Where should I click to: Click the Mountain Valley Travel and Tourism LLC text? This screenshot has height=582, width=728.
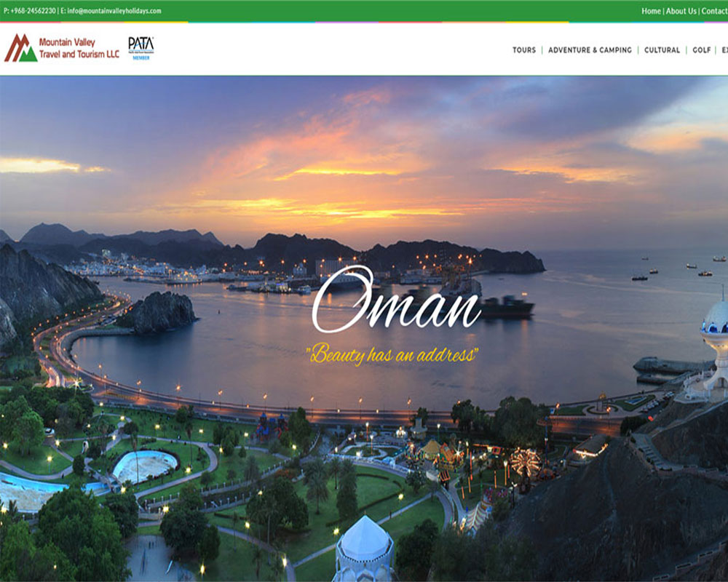79,48
